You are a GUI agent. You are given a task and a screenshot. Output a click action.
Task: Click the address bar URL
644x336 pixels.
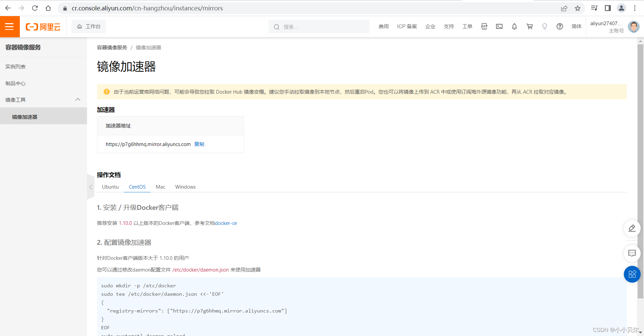tap(147, 8)
